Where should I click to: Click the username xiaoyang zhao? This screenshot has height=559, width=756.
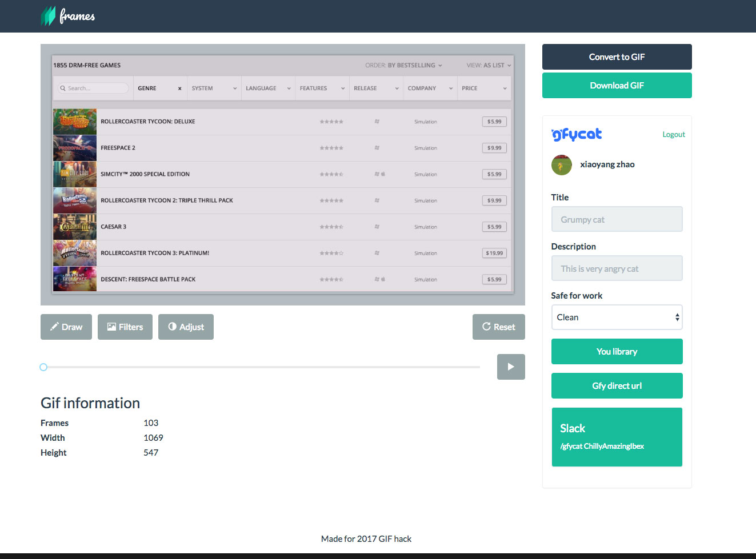coord(607,164)
